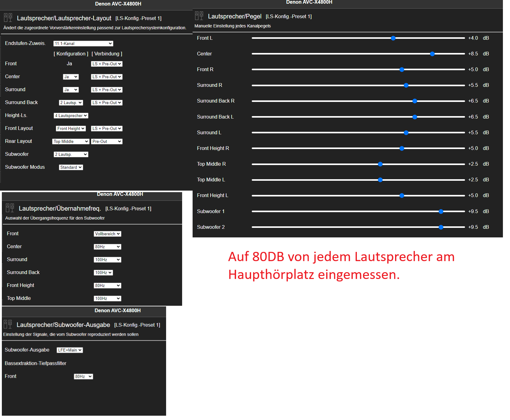510x420 pixels.
Task: Click the "+2.5" value for Top Middle R
Action: click(473, 164)
